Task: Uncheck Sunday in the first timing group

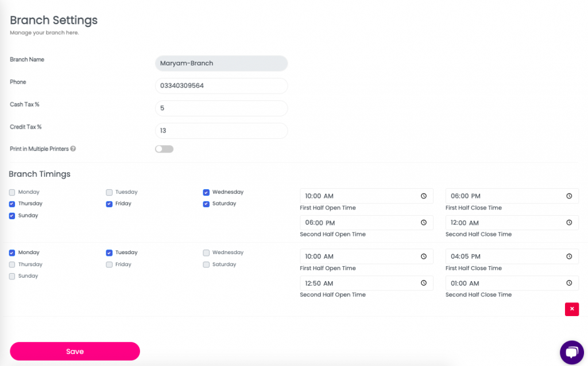Action: pyautogui.click(x=12, y=216)
